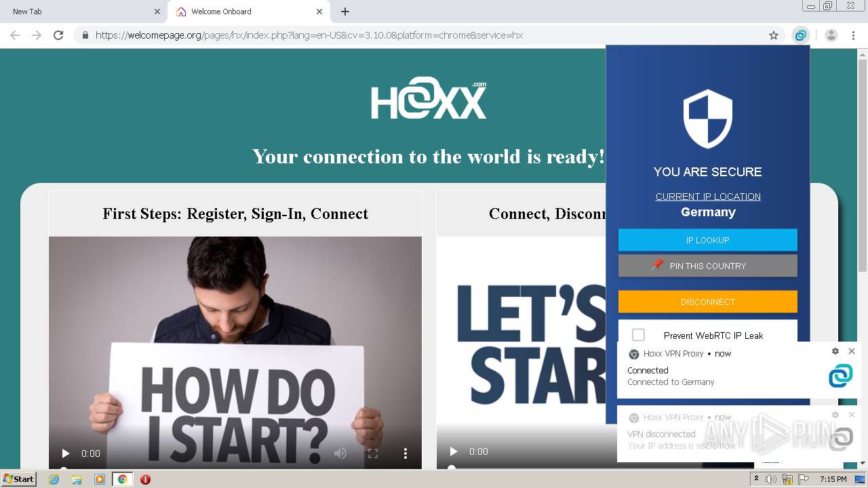Show hidden system tray icons
Viewport: 868px width, 488px height.
coord(757,479)
